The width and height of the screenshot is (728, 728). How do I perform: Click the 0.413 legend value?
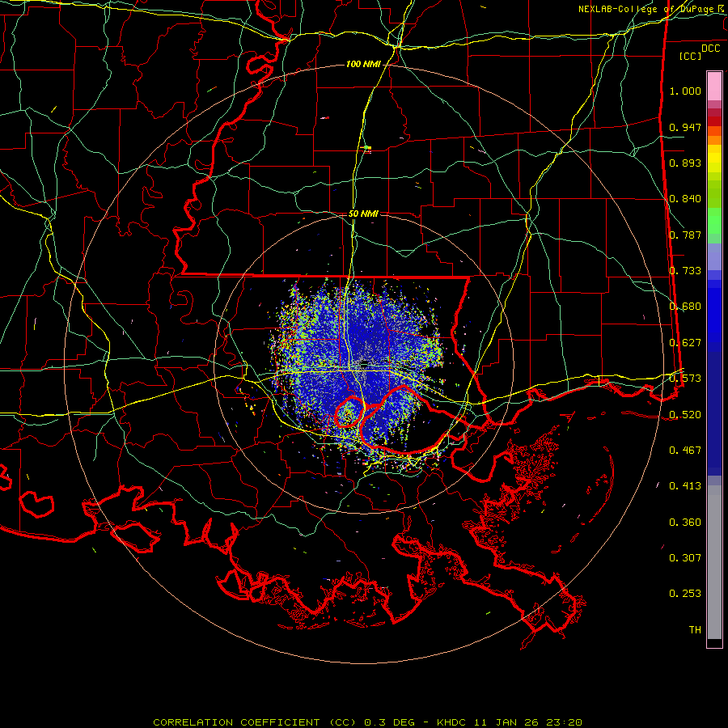pyautogui.click(x=685, y=486)
